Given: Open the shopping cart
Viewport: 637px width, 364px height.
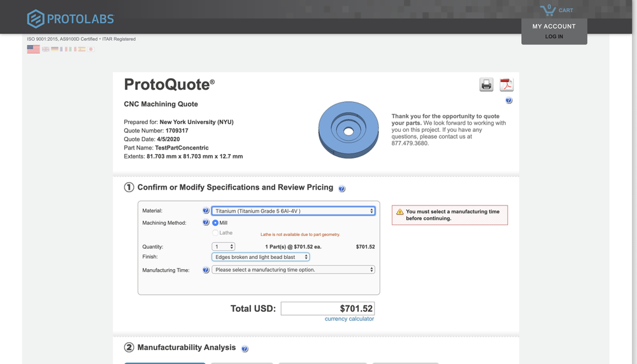Looking at the screenshot, I should (548, 10).
